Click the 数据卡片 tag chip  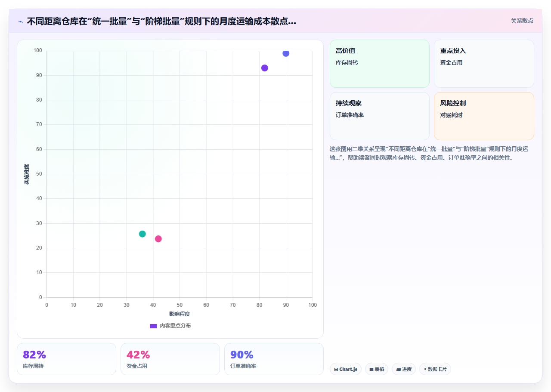(435, 369)
